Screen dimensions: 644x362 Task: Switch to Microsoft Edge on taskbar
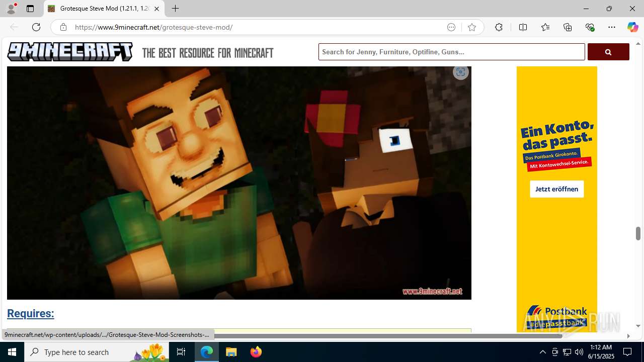coord(207,352)
